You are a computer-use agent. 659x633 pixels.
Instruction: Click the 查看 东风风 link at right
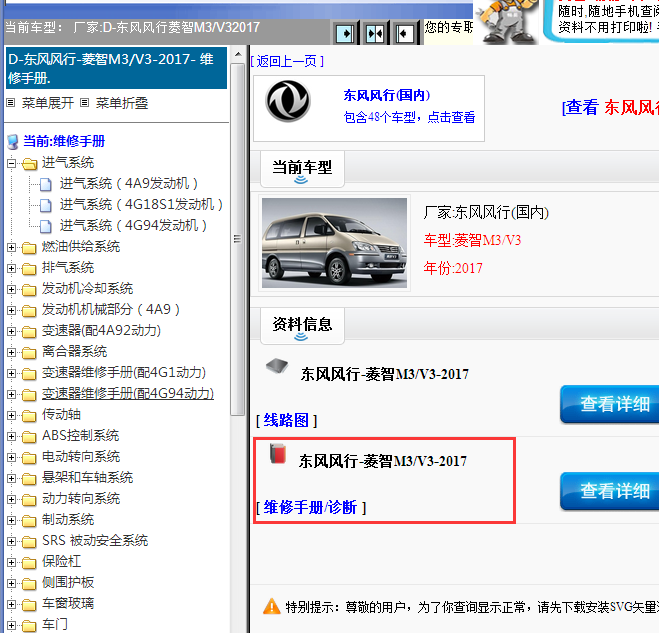(611, 107)
